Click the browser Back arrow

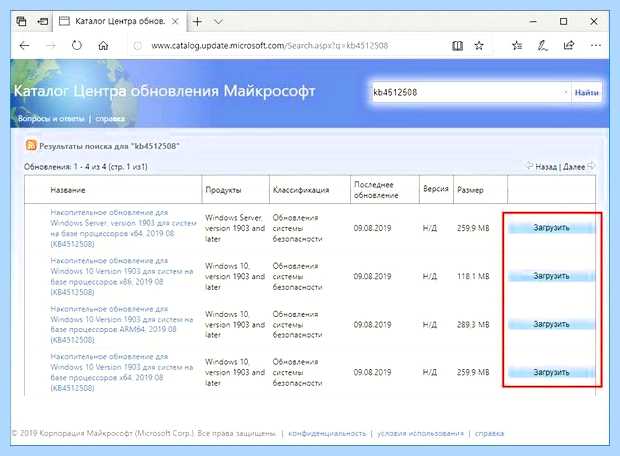(25, 45)
